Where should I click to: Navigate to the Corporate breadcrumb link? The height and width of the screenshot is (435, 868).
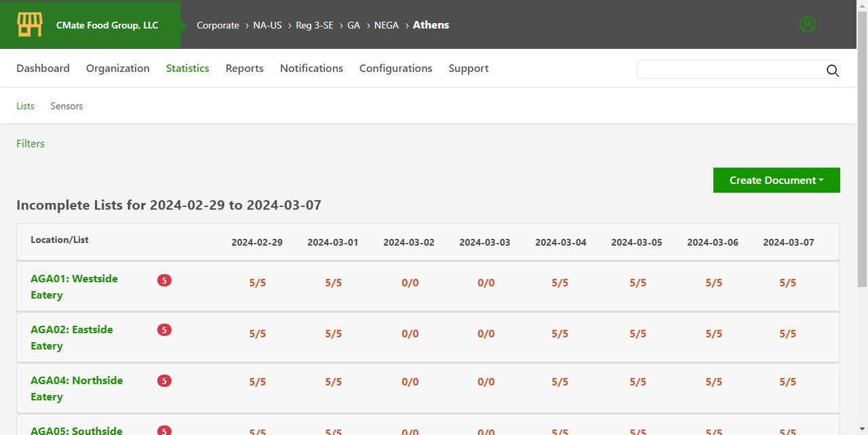(x=218, y=25)
